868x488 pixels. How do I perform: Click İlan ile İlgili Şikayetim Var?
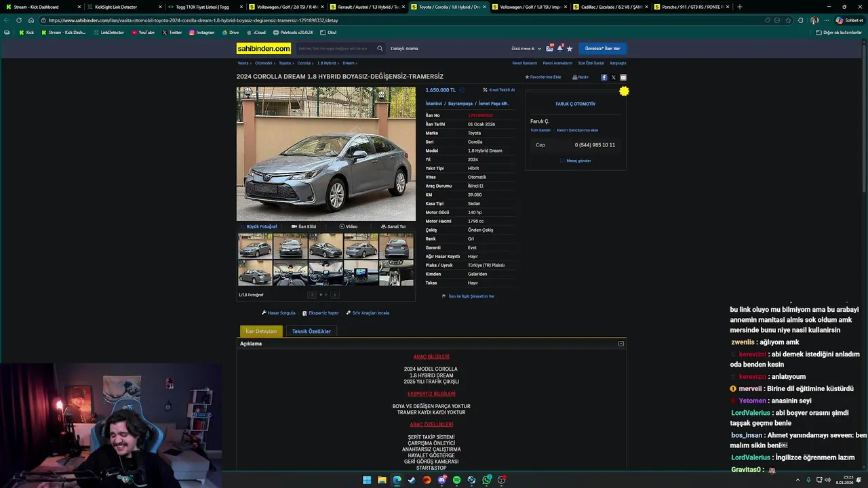pyautogui.click(x=468, y=296)
